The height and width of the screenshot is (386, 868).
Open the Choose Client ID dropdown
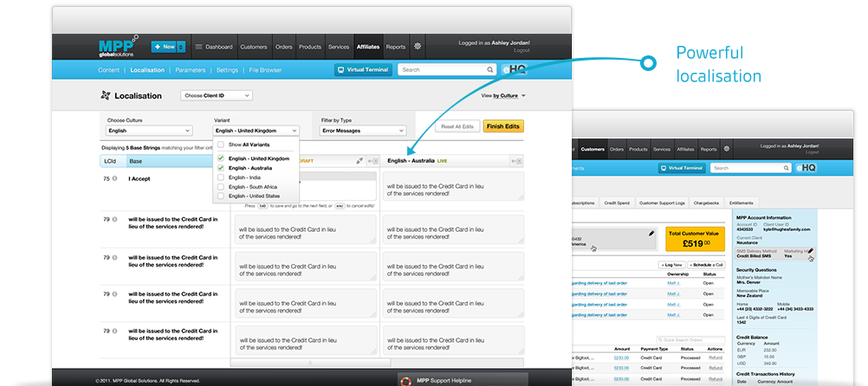217,96
